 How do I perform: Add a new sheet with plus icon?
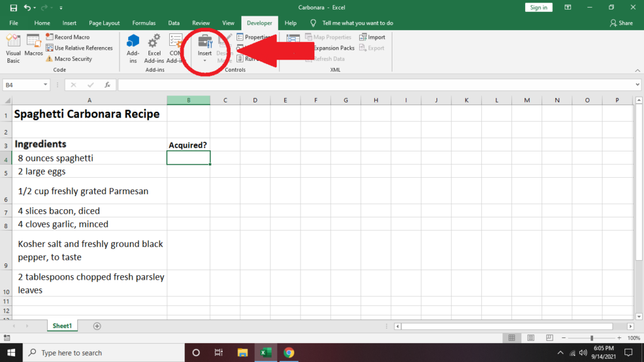point(97,326)
